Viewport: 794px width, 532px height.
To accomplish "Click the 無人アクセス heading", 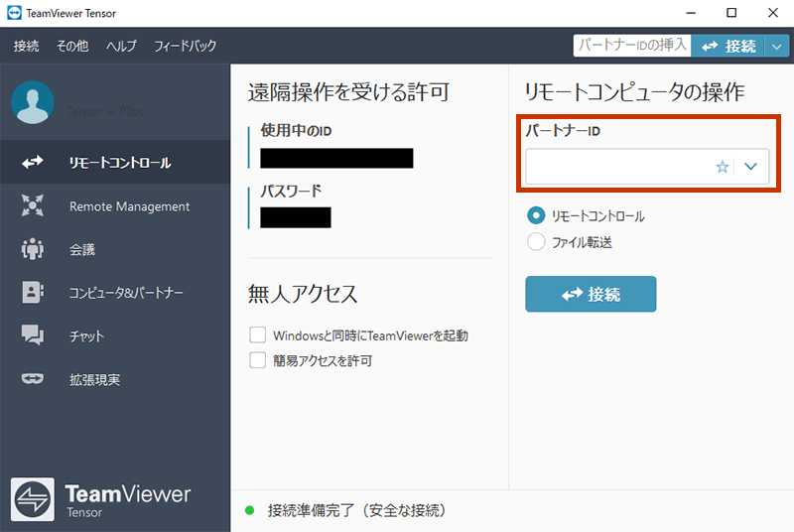I will coord(303,294).
